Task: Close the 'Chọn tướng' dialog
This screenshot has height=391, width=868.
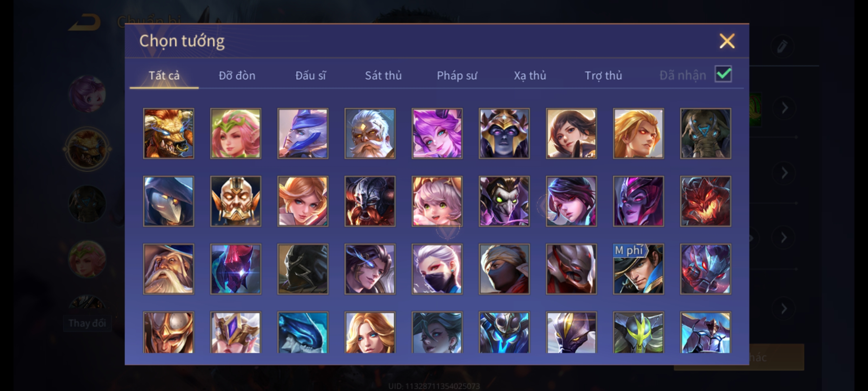Action: coord(727,41)
